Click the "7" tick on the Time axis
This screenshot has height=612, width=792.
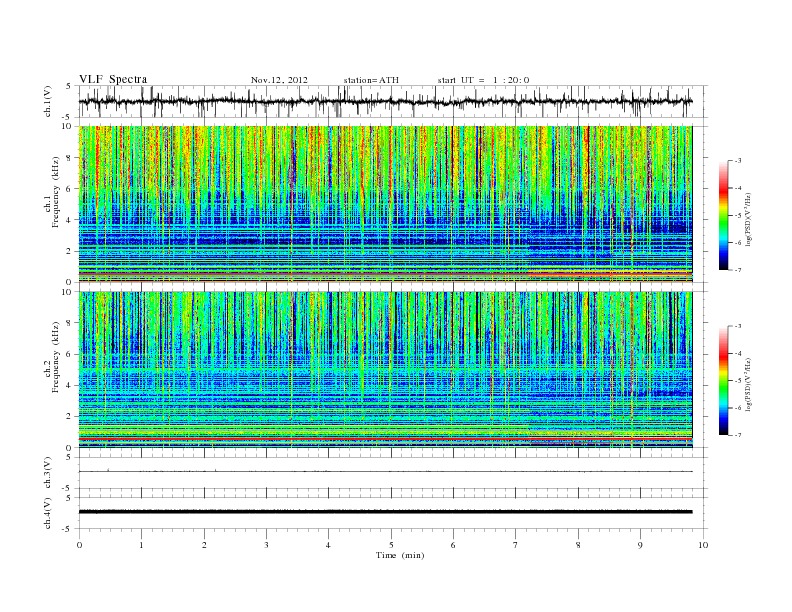516,545
